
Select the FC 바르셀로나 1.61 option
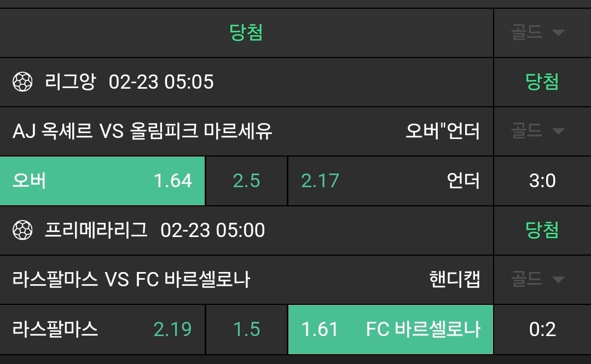pyautogui.click(x=390, y=329)
